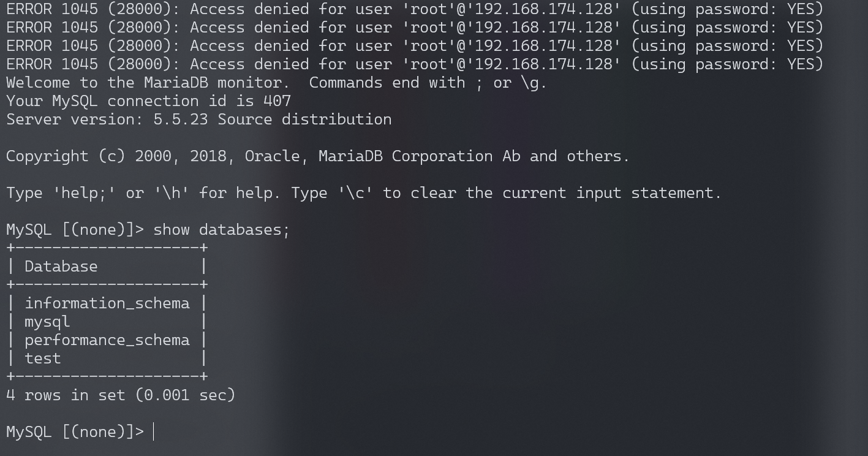
Task: Click the '\g' terminator text
Action: [534, 83]
